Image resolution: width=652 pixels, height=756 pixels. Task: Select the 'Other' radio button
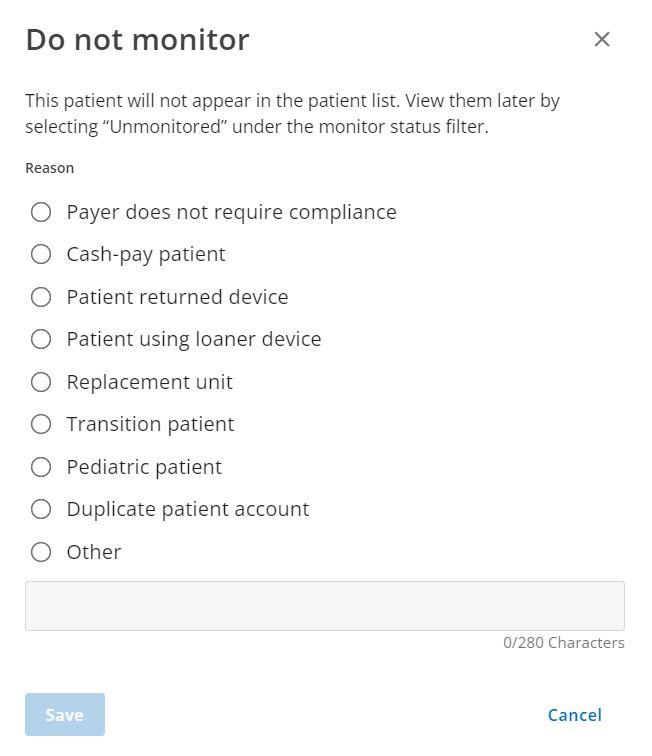(41, 552)
